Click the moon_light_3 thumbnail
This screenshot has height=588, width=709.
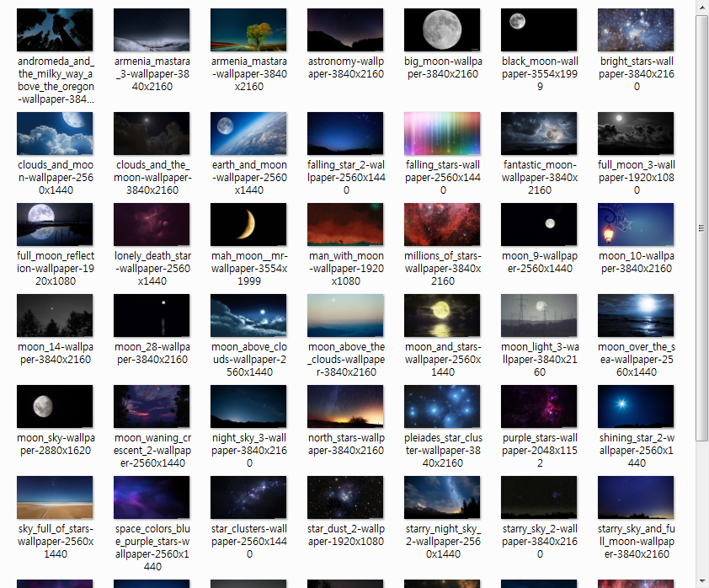point(539,315)
